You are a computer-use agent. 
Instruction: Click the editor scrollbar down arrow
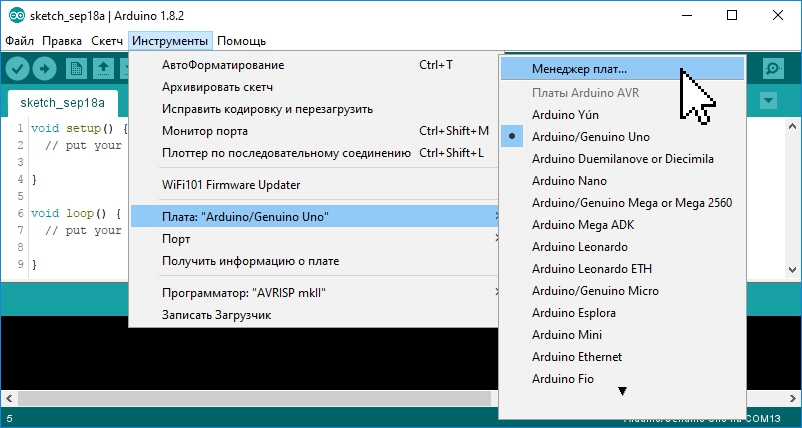tap(793, 269)
